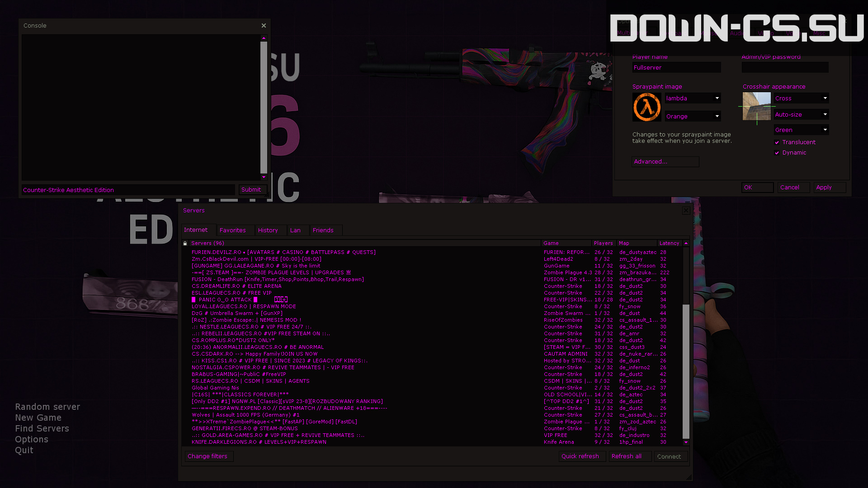This screenshot has height=488, width=868.
Task: Click the Connect button
Action: tap(670, 456)
